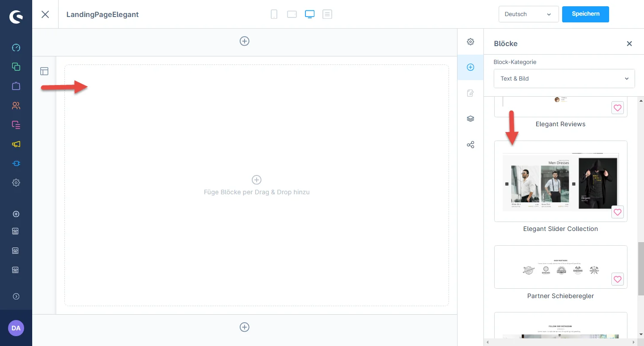Screen dimensions: 644x346
Task: Open the layers navigator icon
Action: click(470, 119)
